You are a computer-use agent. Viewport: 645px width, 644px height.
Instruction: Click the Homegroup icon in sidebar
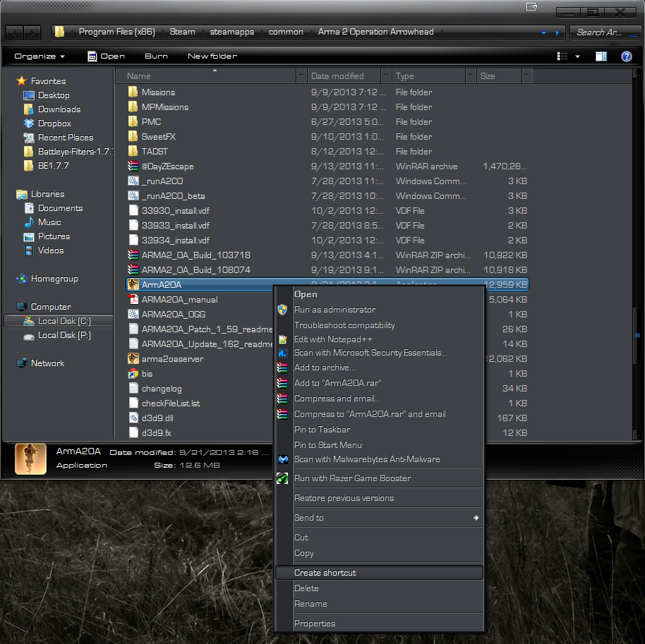(x=22, y=279)
